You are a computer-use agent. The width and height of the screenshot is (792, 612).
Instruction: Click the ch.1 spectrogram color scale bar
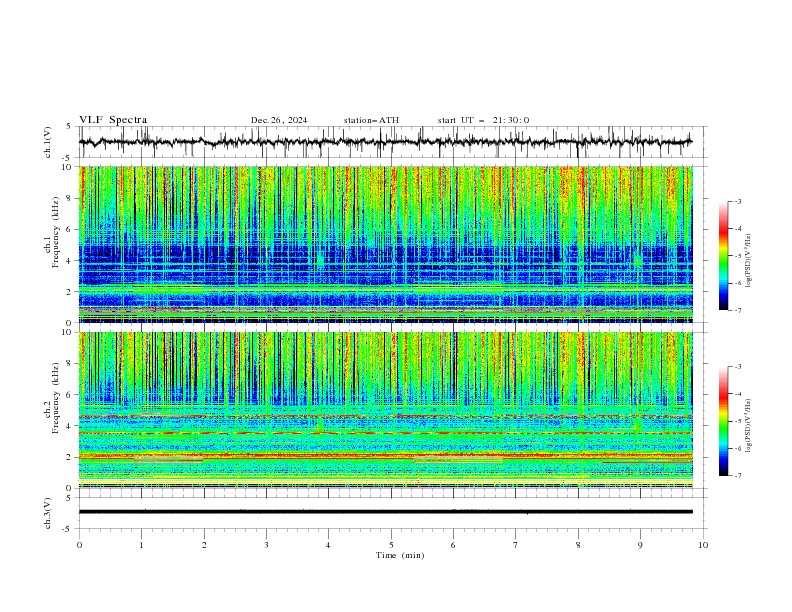tap(724, 255)
